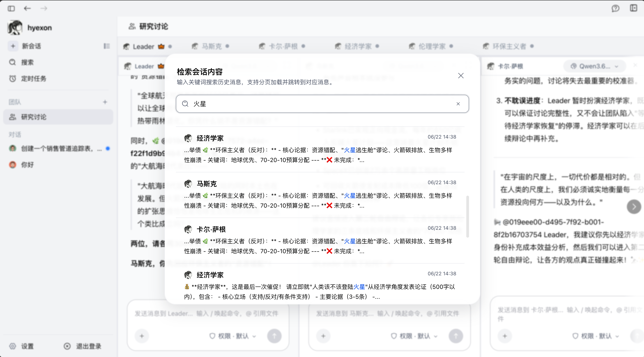Click the 卡尔·萨根 panel header name

click(x=510, y=66)
